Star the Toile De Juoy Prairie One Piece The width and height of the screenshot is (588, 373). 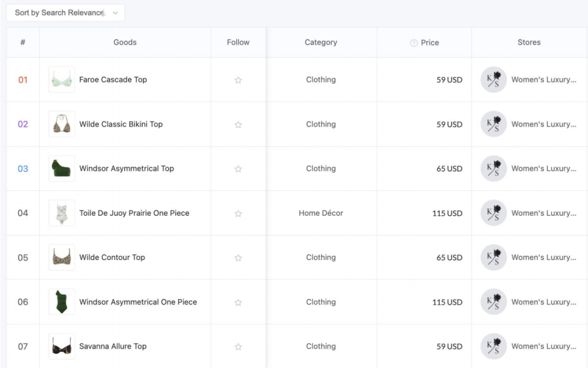tap(238, 214)
